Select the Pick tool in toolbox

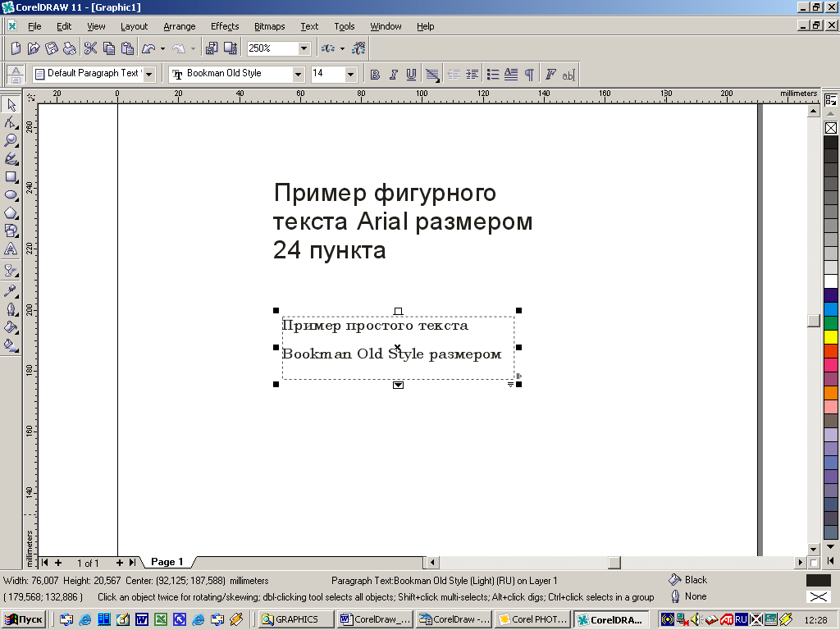(x=11, y=104)
